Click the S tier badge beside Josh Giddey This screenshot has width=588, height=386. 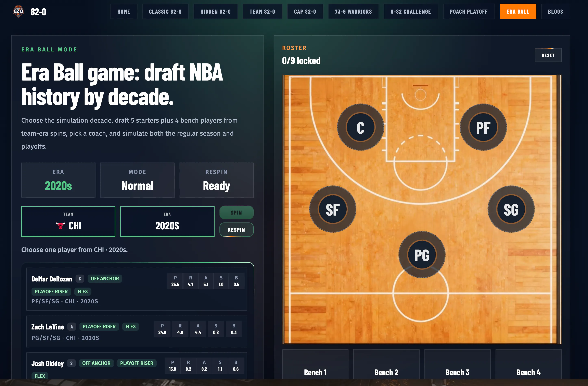tap(71, 363)
